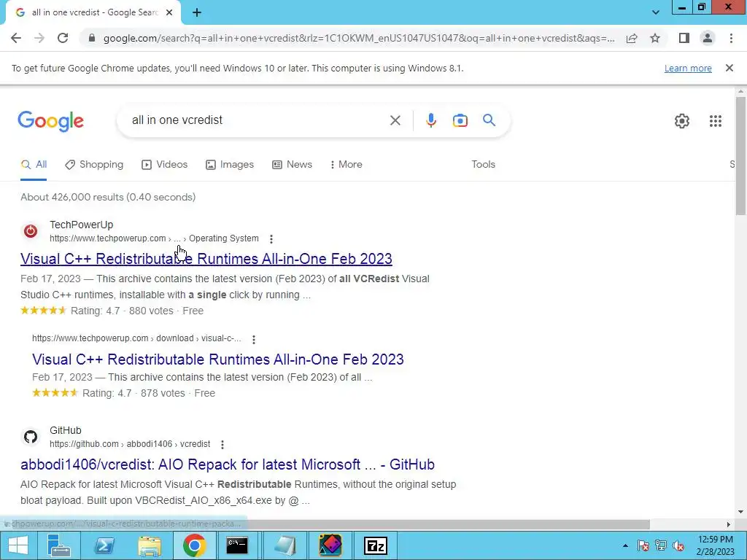Close the 'all in one vcredist' tab
The height and width of the screenshot is (560, 747).
169,13
